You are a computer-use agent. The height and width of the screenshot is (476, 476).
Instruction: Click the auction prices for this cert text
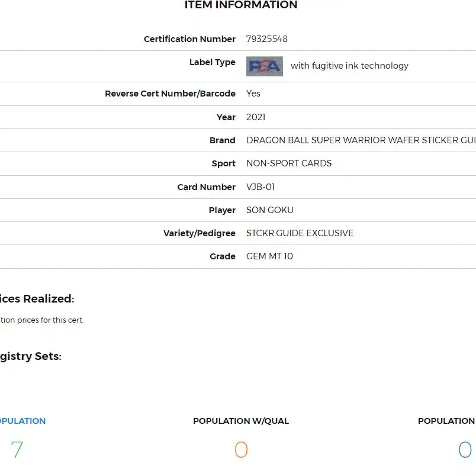[42, 320]
